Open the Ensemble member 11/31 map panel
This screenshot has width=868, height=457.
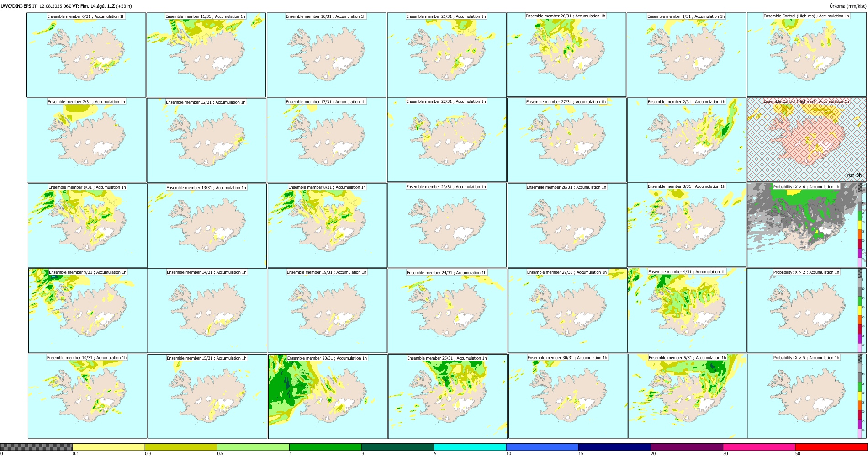point(206,55)
